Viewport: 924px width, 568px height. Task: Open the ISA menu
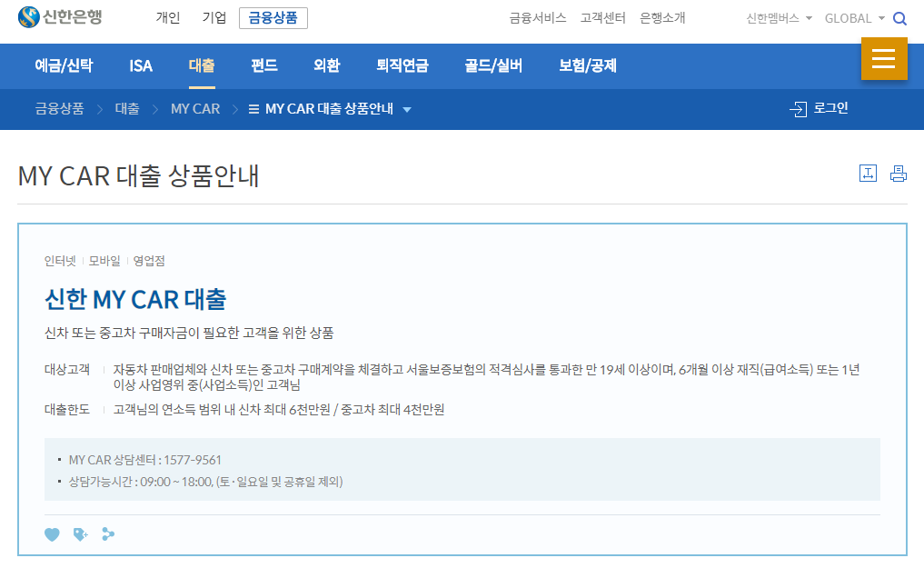(141, 65)
